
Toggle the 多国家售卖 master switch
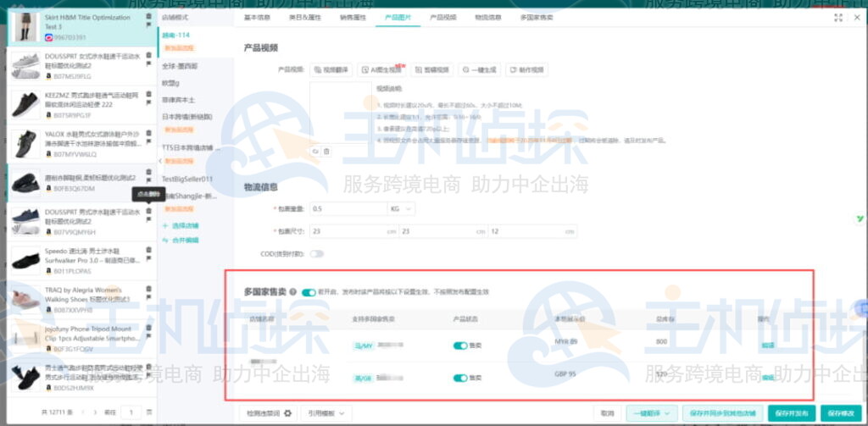tap(308, 292)
